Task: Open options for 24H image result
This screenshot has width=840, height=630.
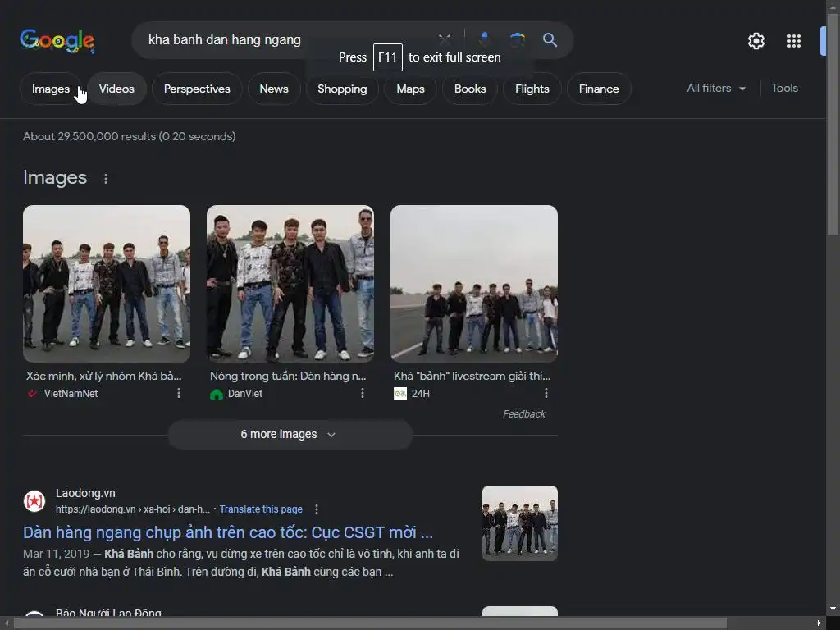Action: point(546,393)
